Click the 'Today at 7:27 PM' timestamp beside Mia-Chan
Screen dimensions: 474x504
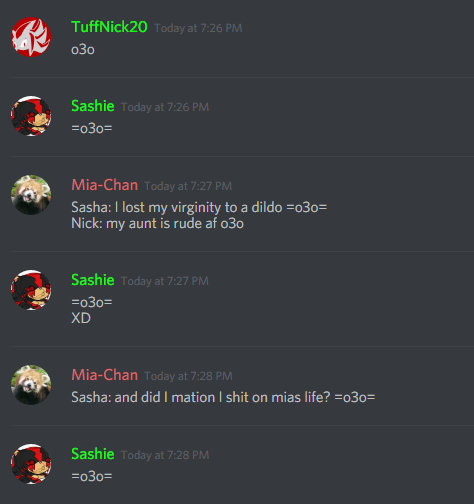(188, 186)
